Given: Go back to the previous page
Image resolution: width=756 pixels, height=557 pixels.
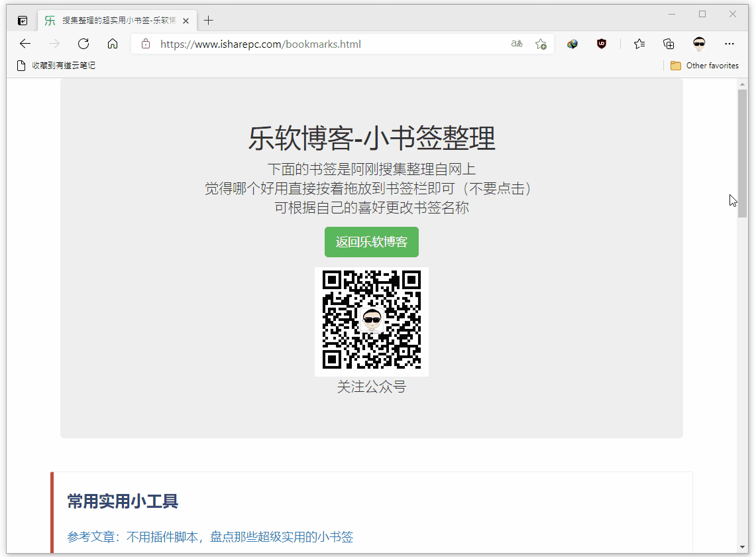Looking at the screenshot, I should click(25, 44).
